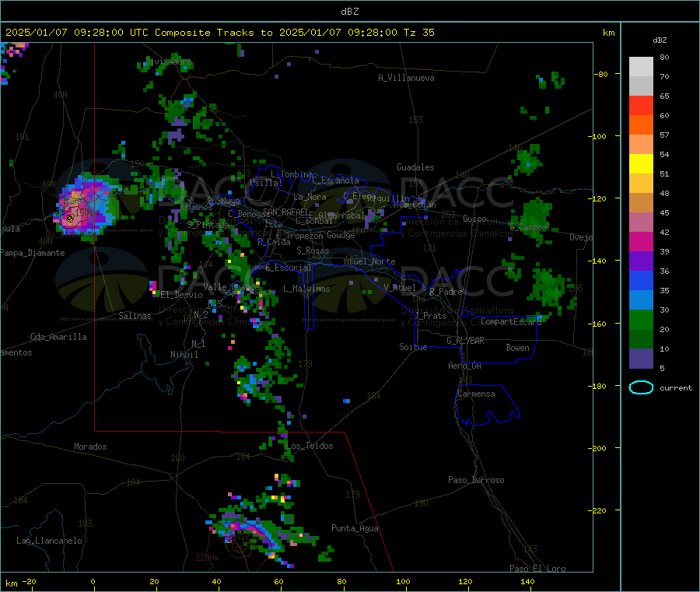Select the mauve 45 dBZ swatch
Image resolution: width=700 pixels, height=592 pixels.
[641, 222]
